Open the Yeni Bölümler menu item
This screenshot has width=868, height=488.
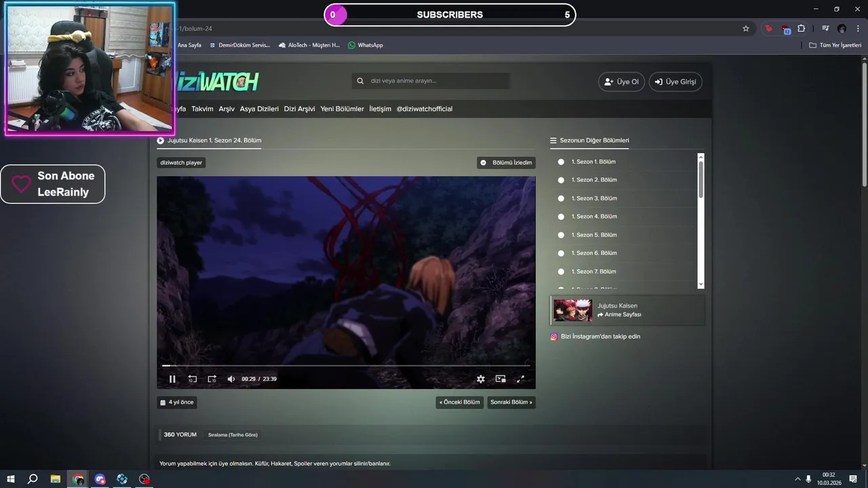pyautogui.click(x=342, y=109)
